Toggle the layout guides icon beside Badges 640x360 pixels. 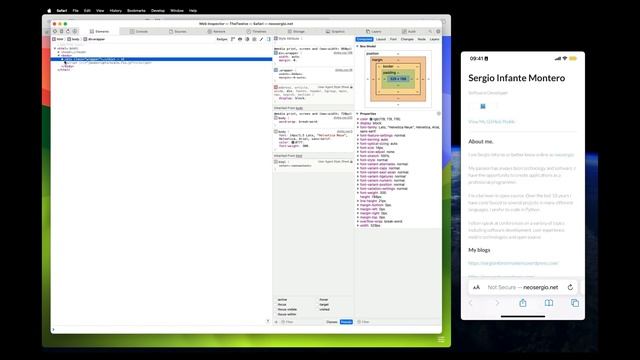pos(233,39)
